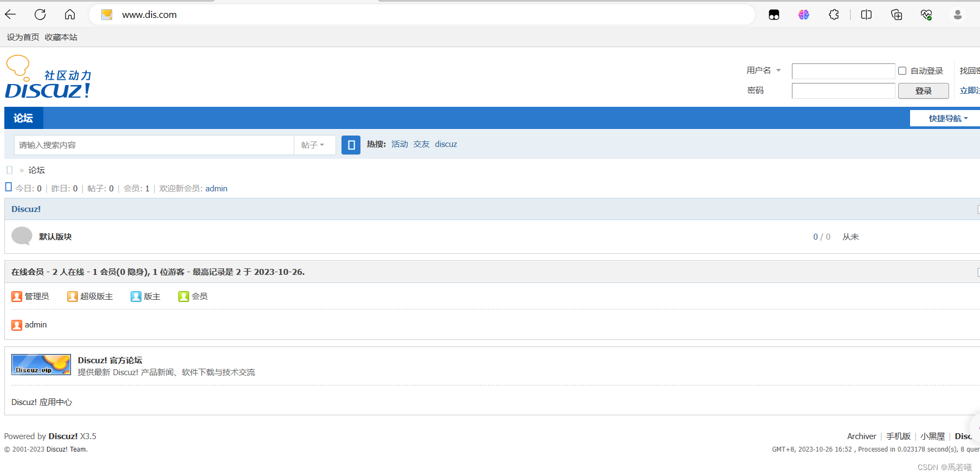Open the black extension icon in browser toolbar
The image size is (980, 476).
click(x=774, y=15)
